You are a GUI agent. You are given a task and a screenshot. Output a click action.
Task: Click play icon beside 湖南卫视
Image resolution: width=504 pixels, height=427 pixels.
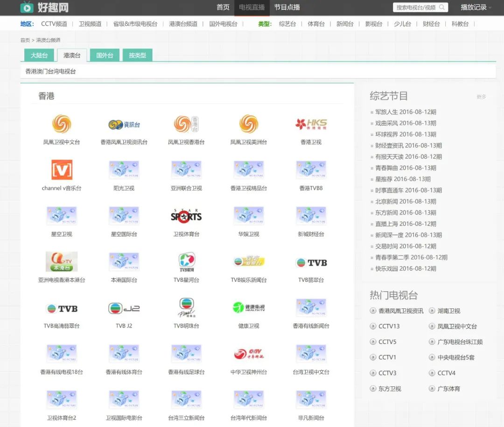432,311
